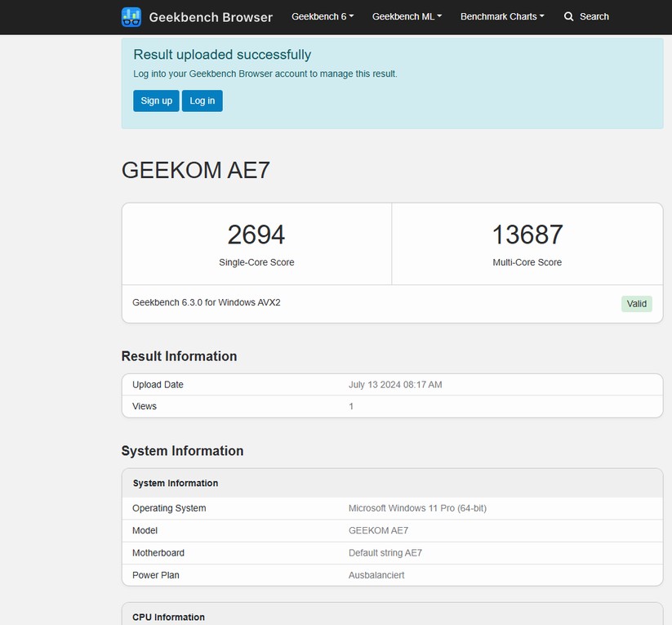
Task: Expand the Geekbench ML dropdown menu
Action: coord(407,16)
